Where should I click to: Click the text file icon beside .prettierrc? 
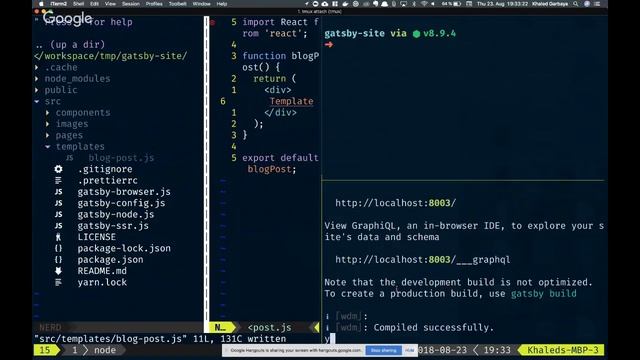coord(58,180)
